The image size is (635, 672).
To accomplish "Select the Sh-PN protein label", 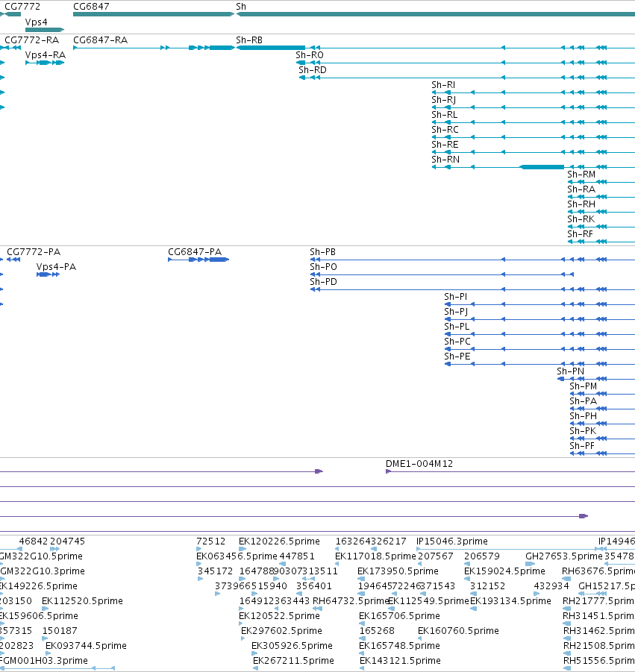I will [x=571, y=371].
